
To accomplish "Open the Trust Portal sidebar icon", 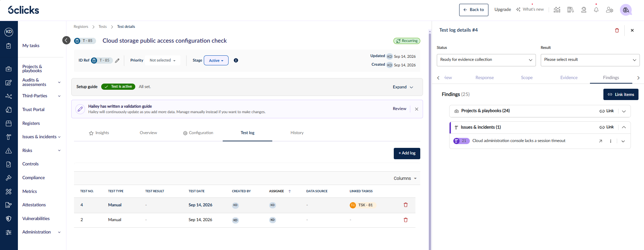I will [x=9, y=110].
